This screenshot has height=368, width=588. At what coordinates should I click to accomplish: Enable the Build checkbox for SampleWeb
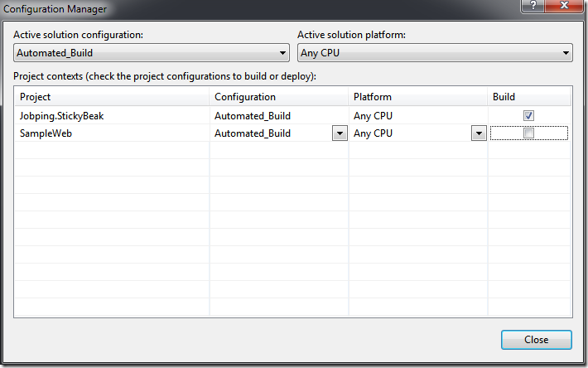[x=529, y=133]
